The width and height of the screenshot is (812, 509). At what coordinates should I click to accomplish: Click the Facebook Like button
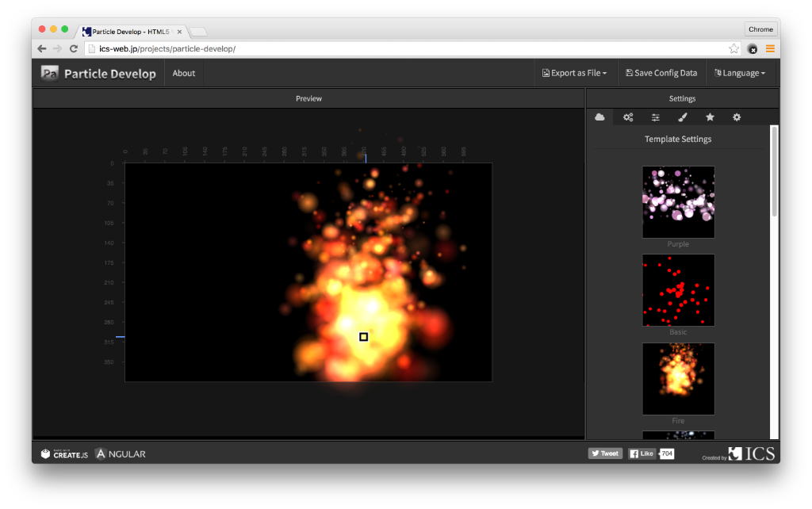(642, 454)
